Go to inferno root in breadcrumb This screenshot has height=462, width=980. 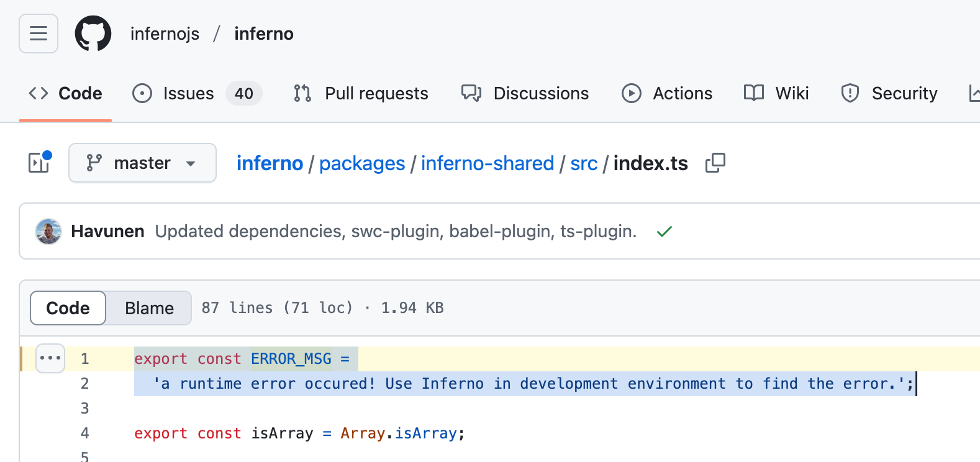[x=270, y=163]
